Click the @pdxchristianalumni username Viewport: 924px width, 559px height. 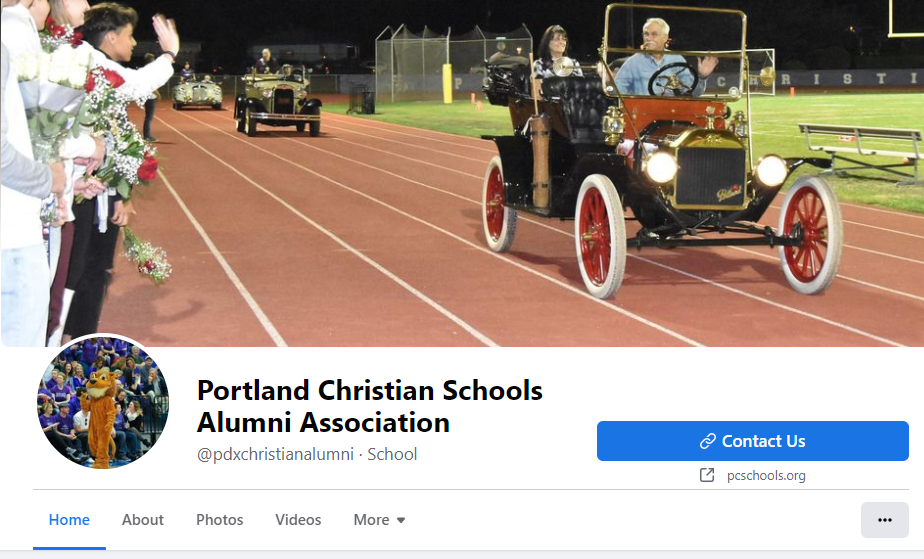pyautogui.click(x=275, y=454)
